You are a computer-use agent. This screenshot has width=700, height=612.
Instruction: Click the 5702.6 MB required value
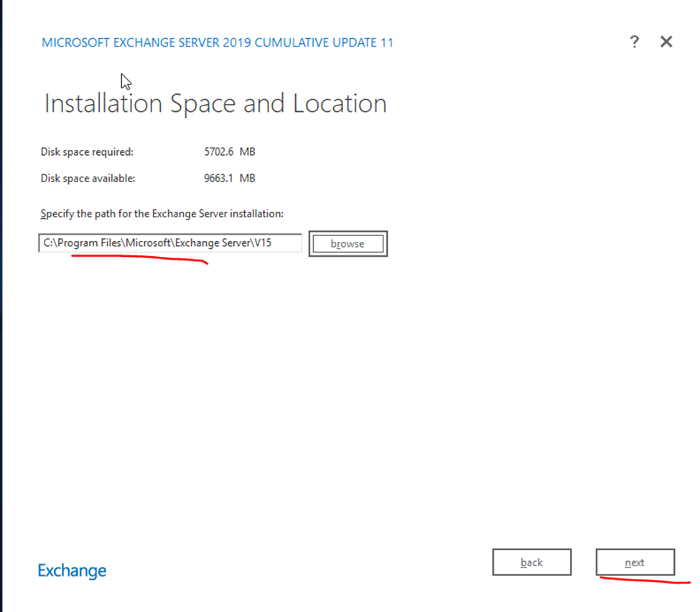230,152
